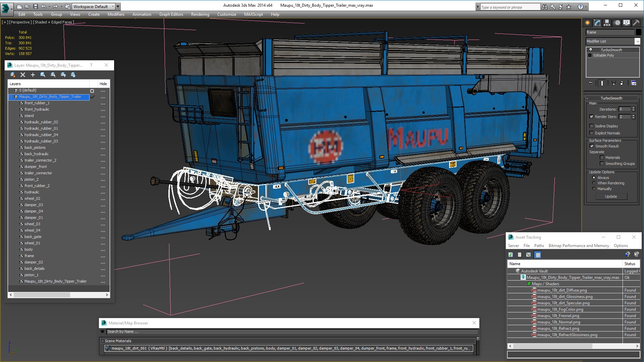Select the When Rendering update radio button
644x362 pixels.
[x=594, y=183]
